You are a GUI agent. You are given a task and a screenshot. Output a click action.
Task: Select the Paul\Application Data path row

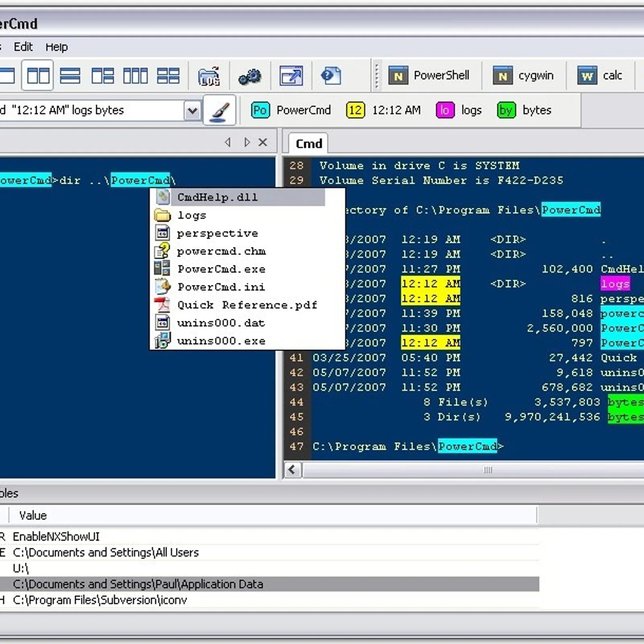(269, 584)
